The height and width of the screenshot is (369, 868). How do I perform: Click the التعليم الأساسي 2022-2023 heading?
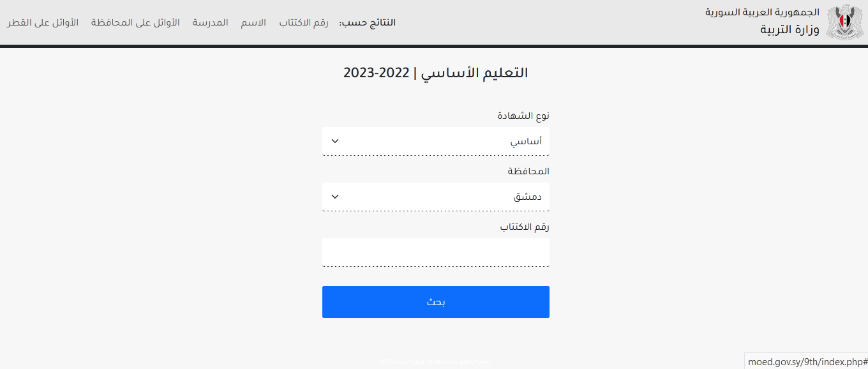[x=435, y=73]
